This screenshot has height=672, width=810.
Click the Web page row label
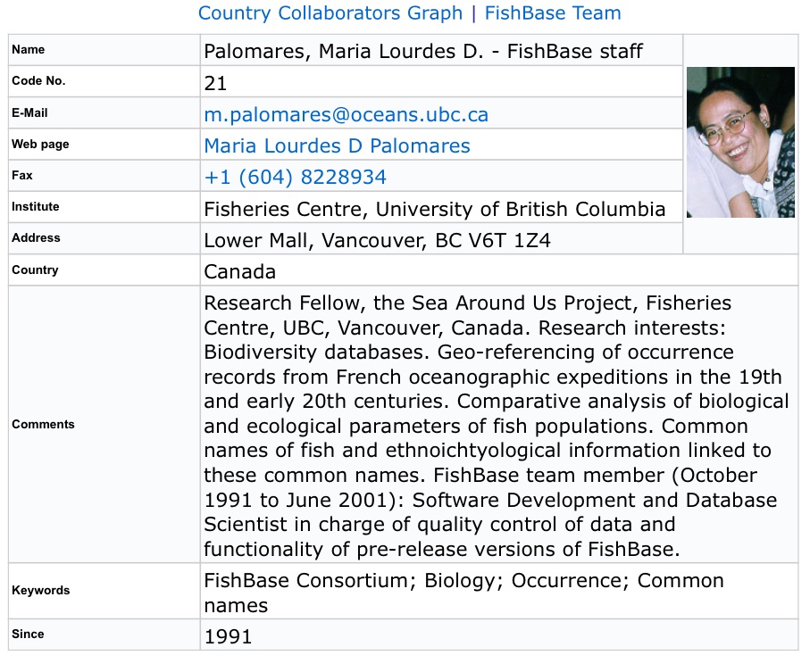tap(40, 144)
